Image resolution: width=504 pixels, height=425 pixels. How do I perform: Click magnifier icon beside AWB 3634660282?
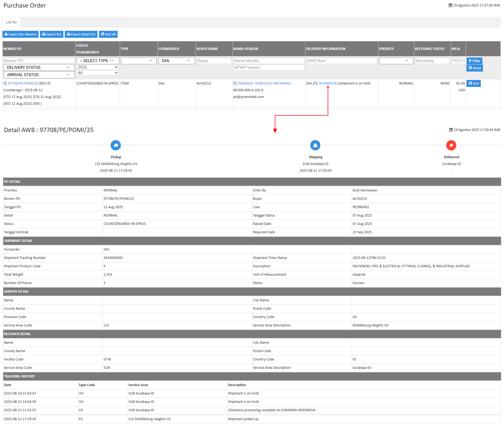coord(316,83)
